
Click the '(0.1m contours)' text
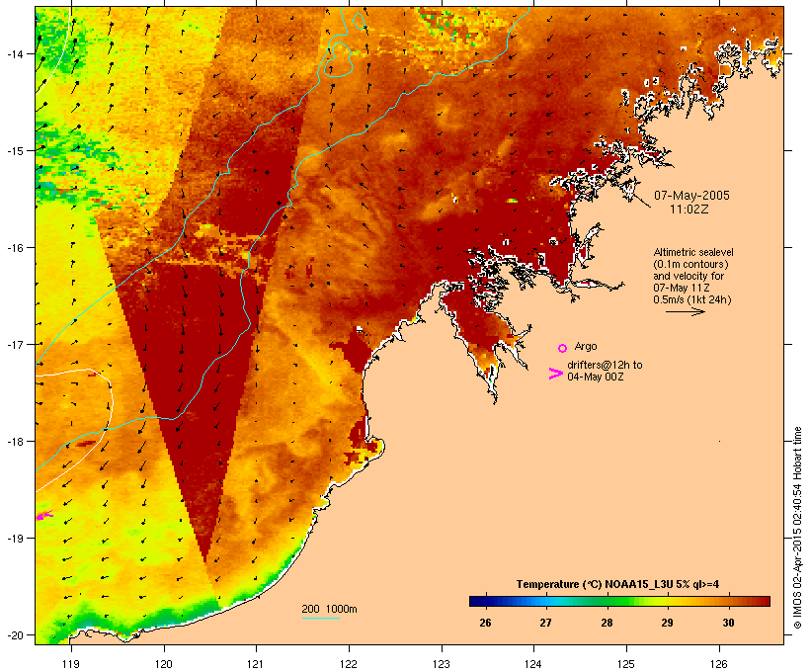coord(691,264)
